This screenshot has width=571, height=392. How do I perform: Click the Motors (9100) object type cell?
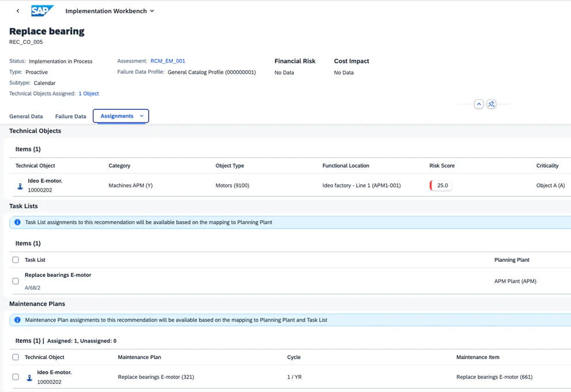(232, 185)
